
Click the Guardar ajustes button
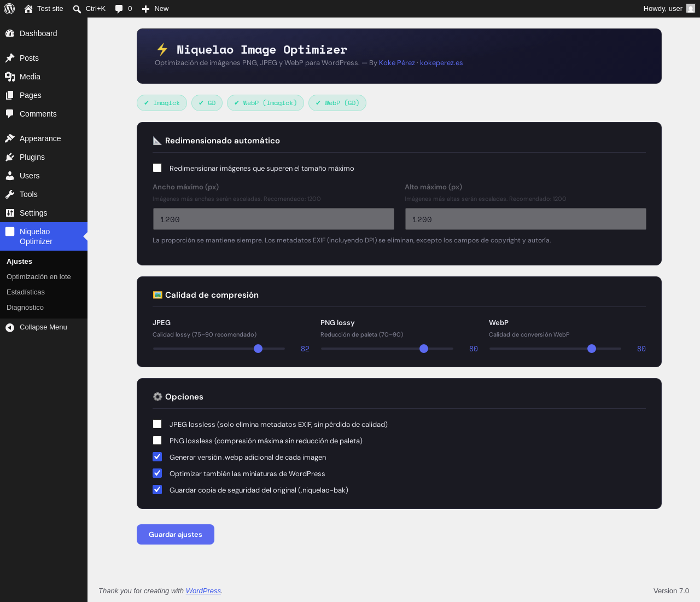176,535
